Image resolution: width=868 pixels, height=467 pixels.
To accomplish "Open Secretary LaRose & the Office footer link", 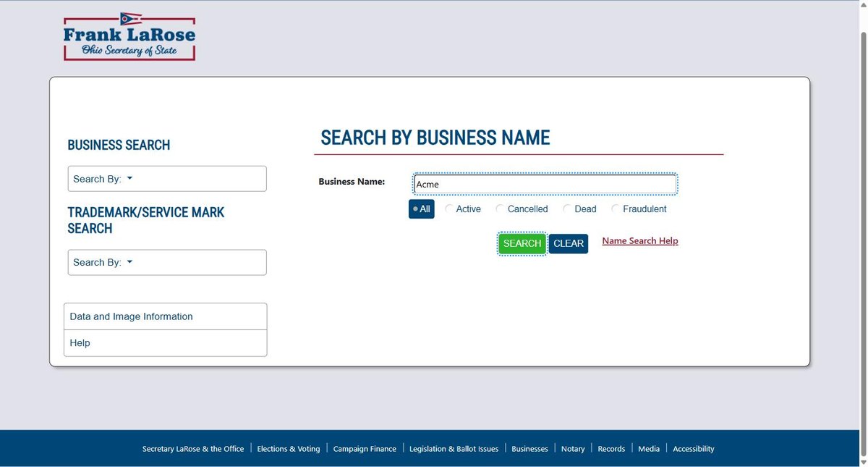I will pos(193,449).
